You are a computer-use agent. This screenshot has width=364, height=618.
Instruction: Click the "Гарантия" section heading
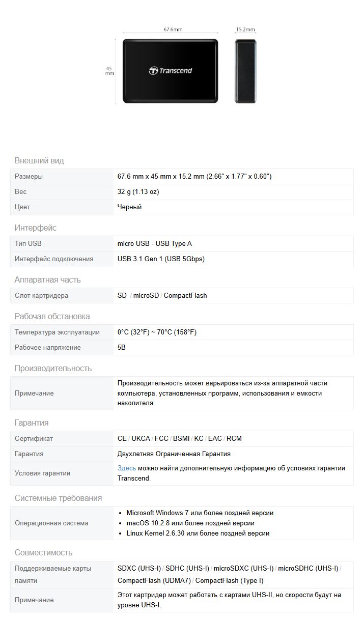tap(32, 423)
